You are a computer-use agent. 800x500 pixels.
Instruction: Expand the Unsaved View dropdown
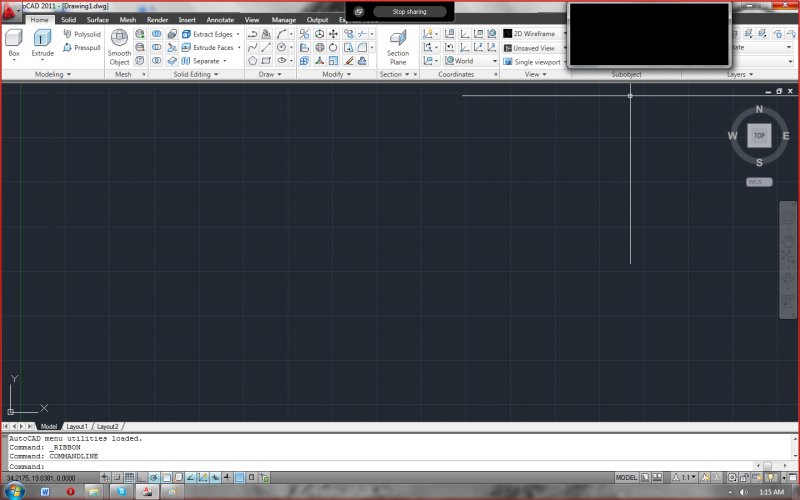coord(534,48)
